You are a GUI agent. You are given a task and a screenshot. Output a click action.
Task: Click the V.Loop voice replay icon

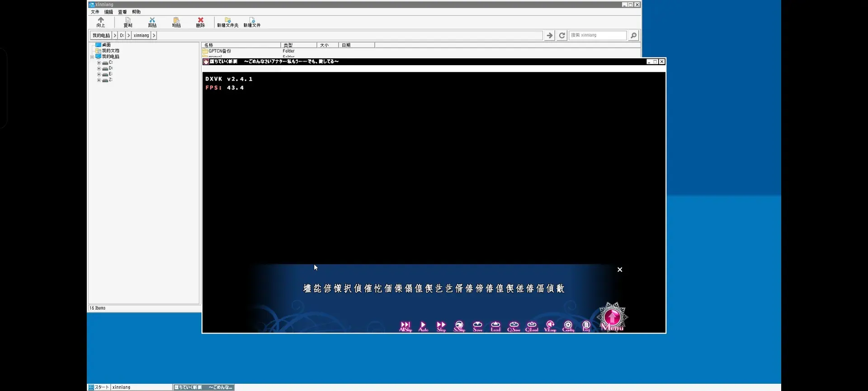pyautogui.click(x=550, y=326)
